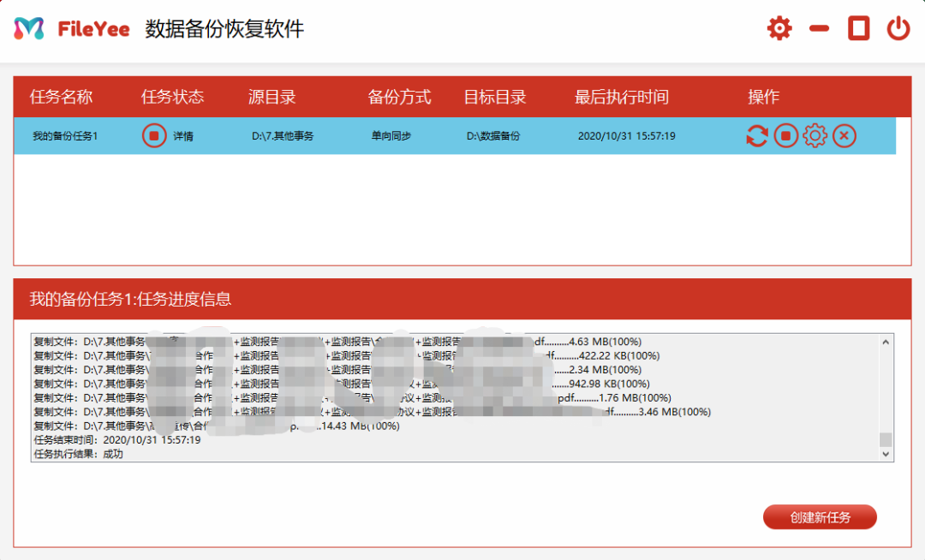Exit the app using the power icon
Viewport: 925px width, 560px height.
(x=898, y=29)
